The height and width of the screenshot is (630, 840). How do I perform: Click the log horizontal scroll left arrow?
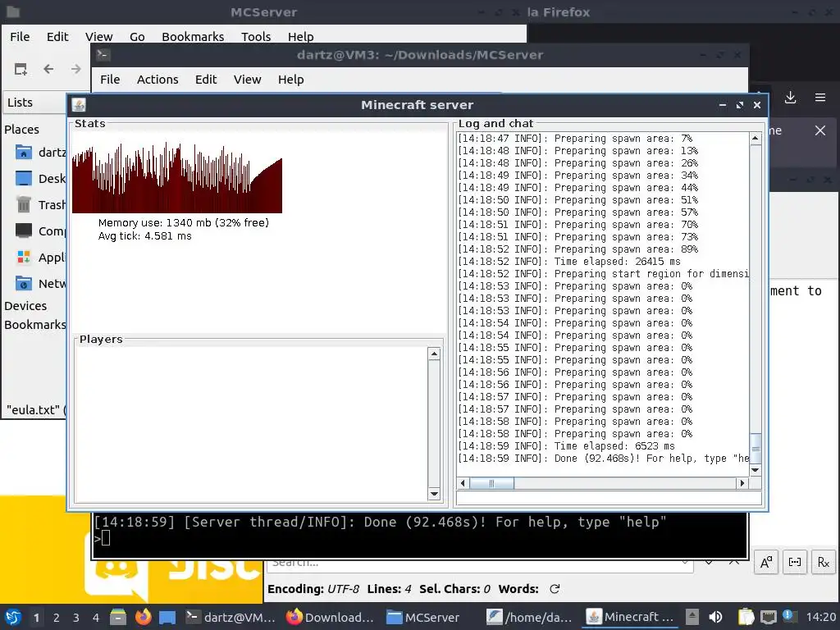(x=463, y=483)
